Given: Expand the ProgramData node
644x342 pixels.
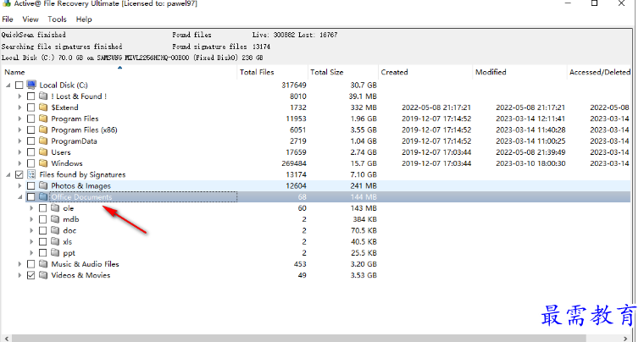Looking at the screenshot, I should (19, 141).
